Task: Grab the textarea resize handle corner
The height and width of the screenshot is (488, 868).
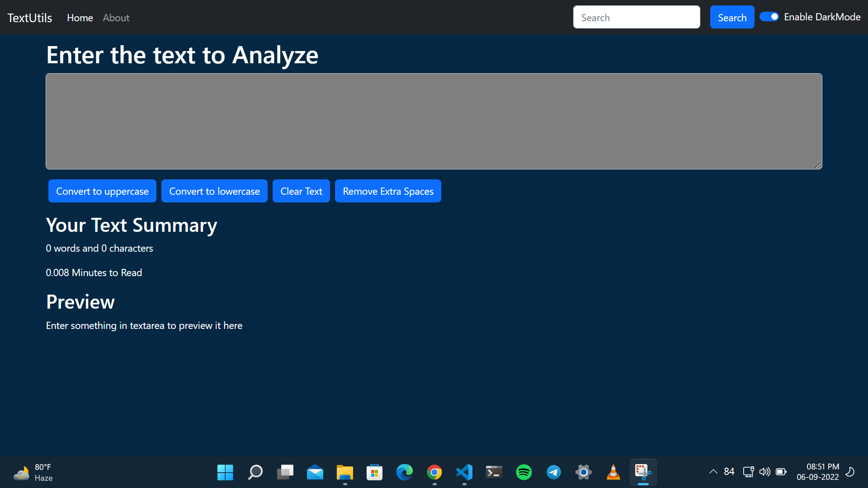Action: 818,166
